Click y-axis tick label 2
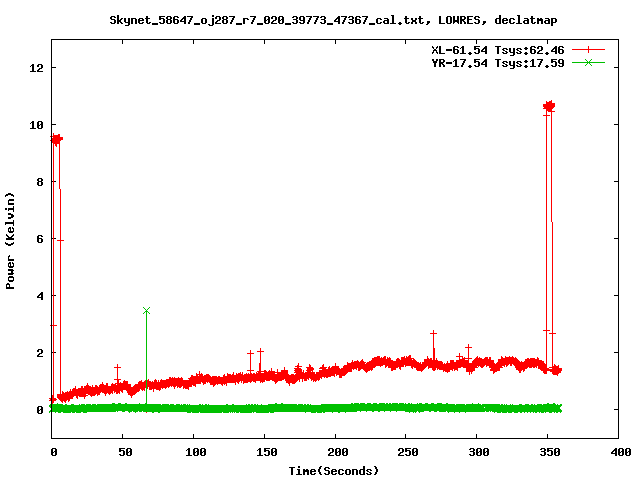640x480 pixels. [x=40, y=353]
